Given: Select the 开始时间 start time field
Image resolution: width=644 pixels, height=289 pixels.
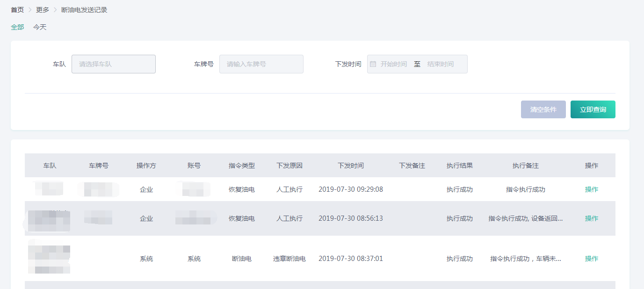Looking at the screenshot, I should click(x=393, y=64).
